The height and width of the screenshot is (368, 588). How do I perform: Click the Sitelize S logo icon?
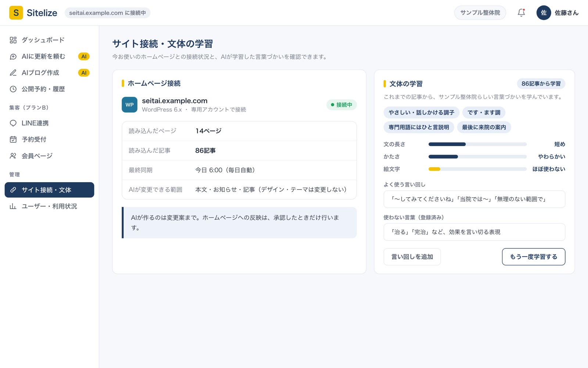coord(16,13)
